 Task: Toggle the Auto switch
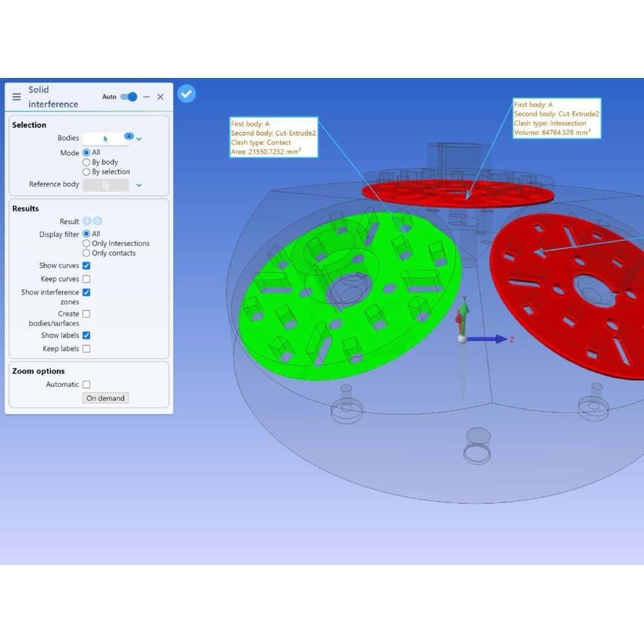pyautogui.click(x=129, y=97)
